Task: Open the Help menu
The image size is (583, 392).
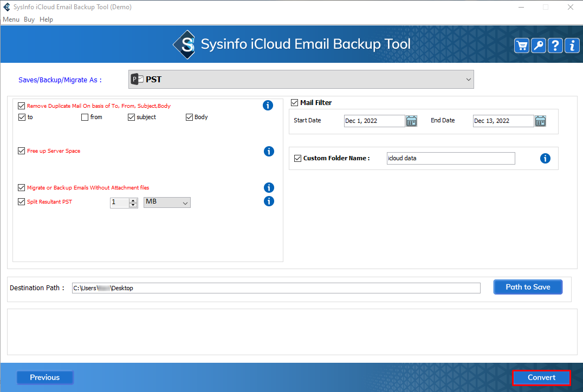Action: [x=47, y=19]
